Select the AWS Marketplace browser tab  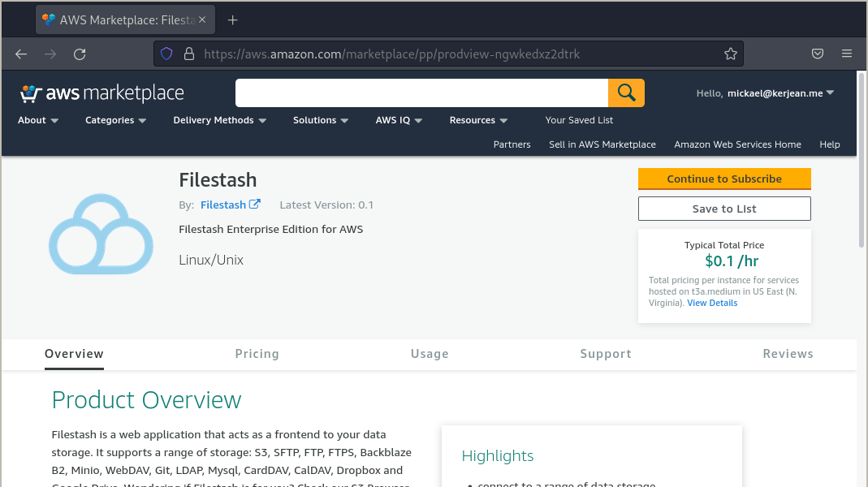pyautogui.click(x=126, y=20)
